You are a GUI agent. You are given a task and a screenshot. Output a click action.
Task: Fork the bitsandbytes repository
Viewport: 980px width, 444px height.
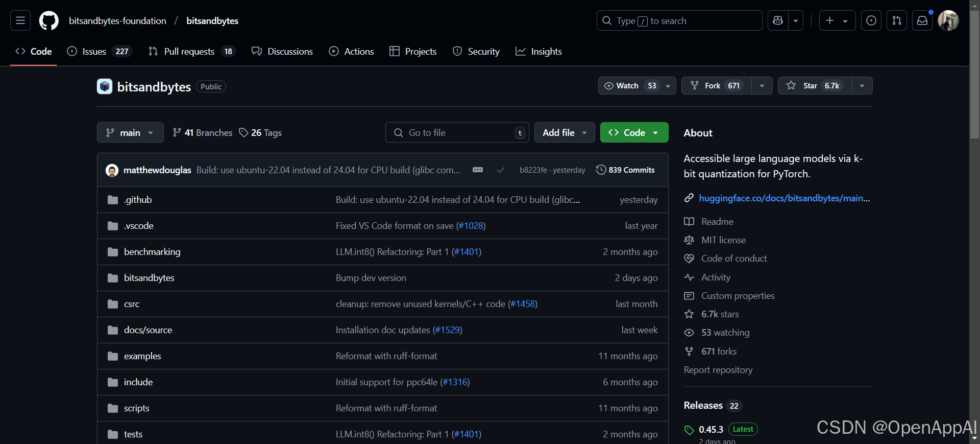(717, 86)
